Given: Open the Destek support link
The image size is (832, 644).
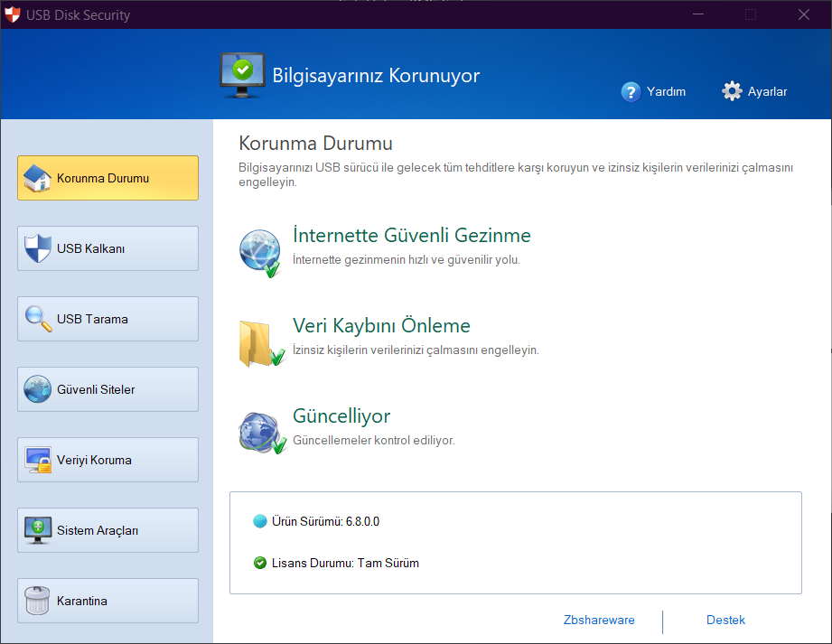Looking at the screenshot, I should coord(725,620).
